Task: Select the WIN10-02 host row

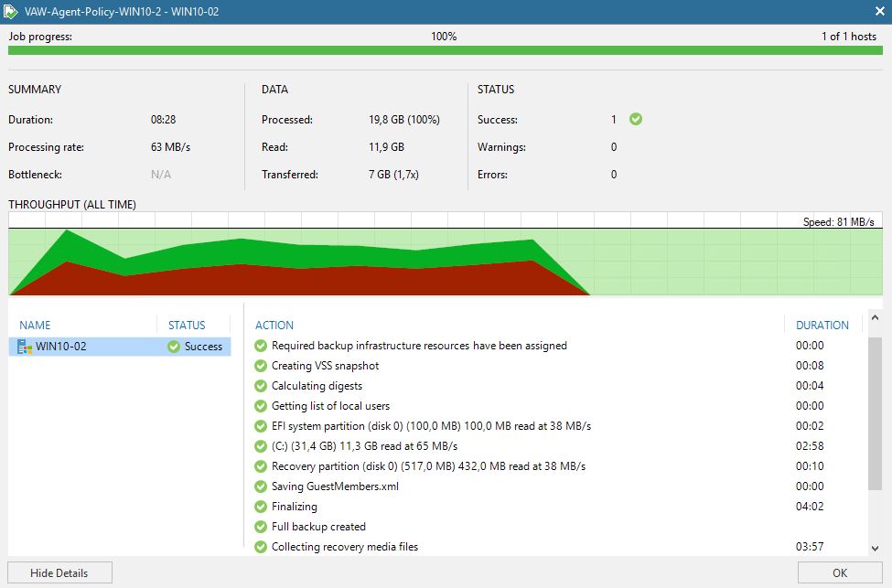Action: (x=120, y=347)
